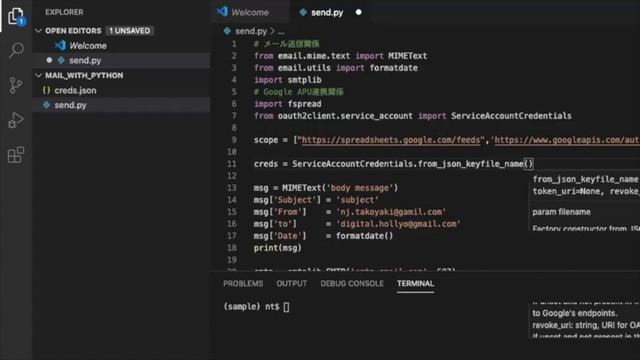Select the TERMINAL panel tab
The width and height of the screenshot is (640, 360).
pos(416,284)
